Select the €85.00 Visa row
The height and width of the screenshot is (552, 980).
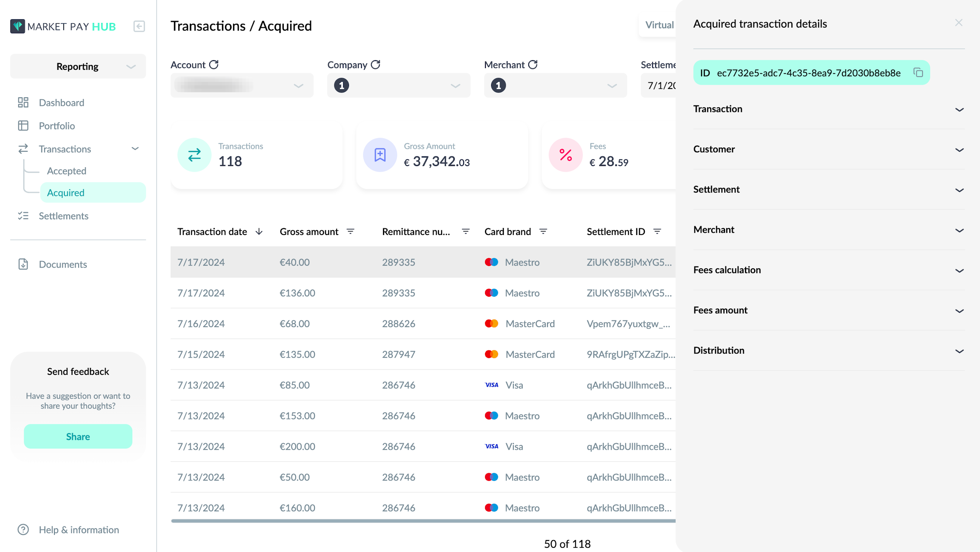[423, 385]
